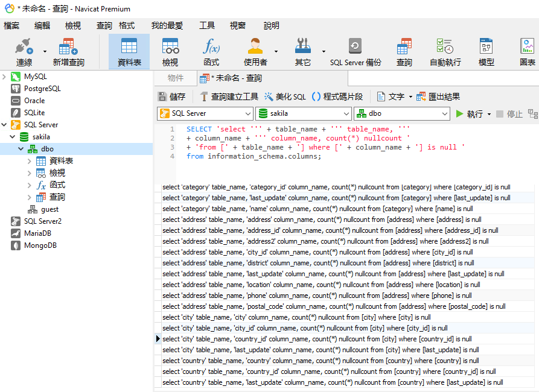Click the 執行 run button
This screenshot has height=392, width=539.
[470, 114]
